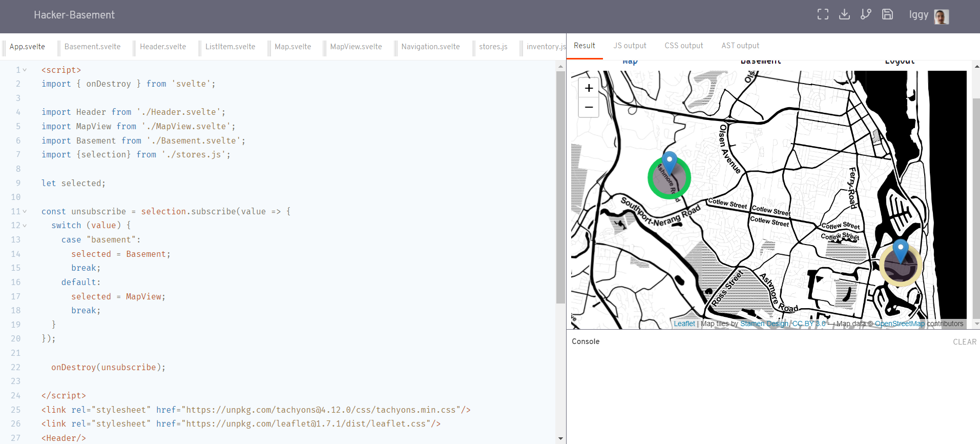Viewport: 980px width, 444px height.
Task: Click the code editor vertical scrollbar
Action: tap(560, 187)
